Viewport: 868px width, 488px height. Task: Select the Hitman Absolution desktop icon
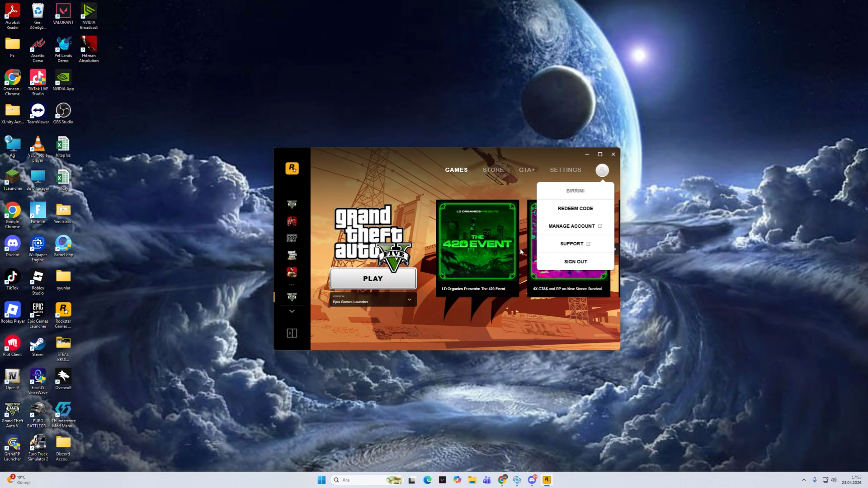(89, 50)
